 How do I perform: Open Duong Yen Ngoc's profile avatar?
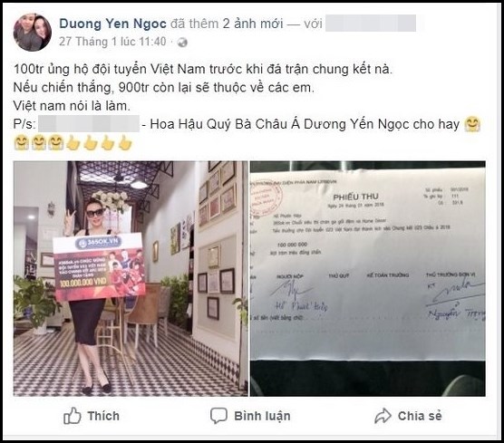coord(33,32)
